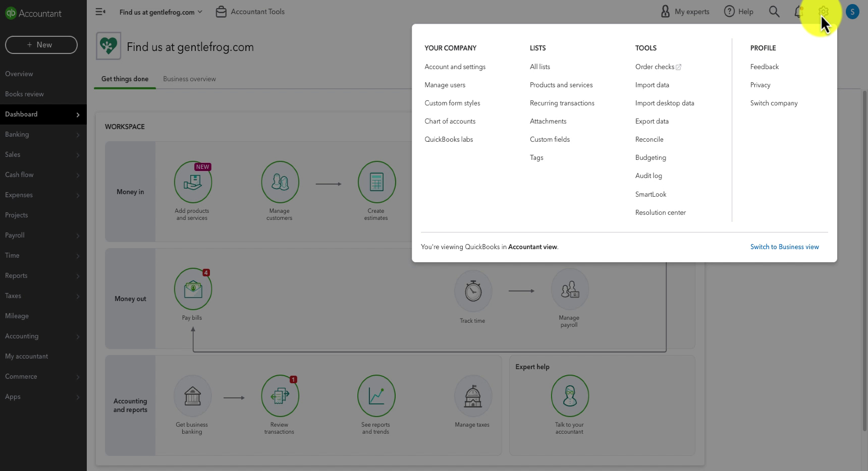Open the Manage taxes icon

click(473, 396)
